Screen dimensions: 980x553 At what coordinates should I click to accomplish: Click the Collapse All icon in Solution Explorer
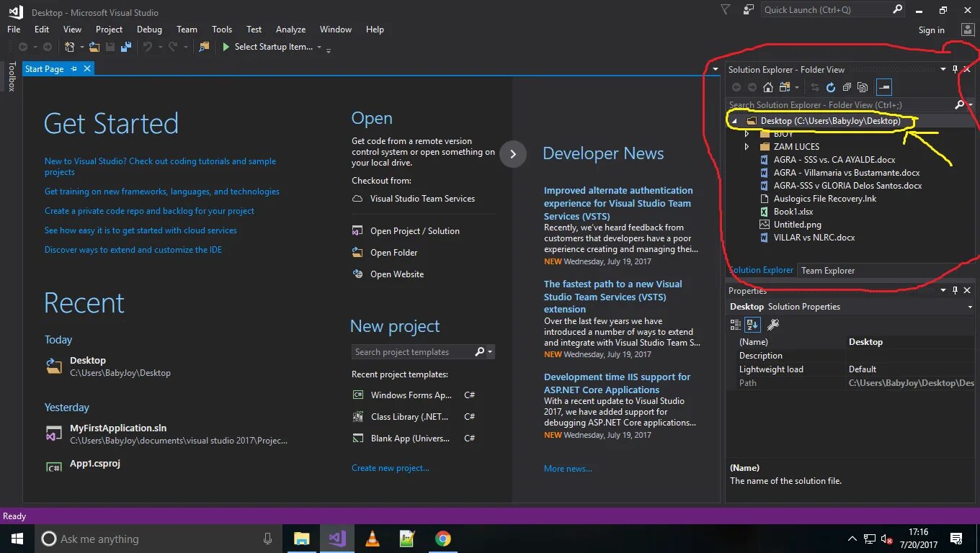(x=847, y=87)
